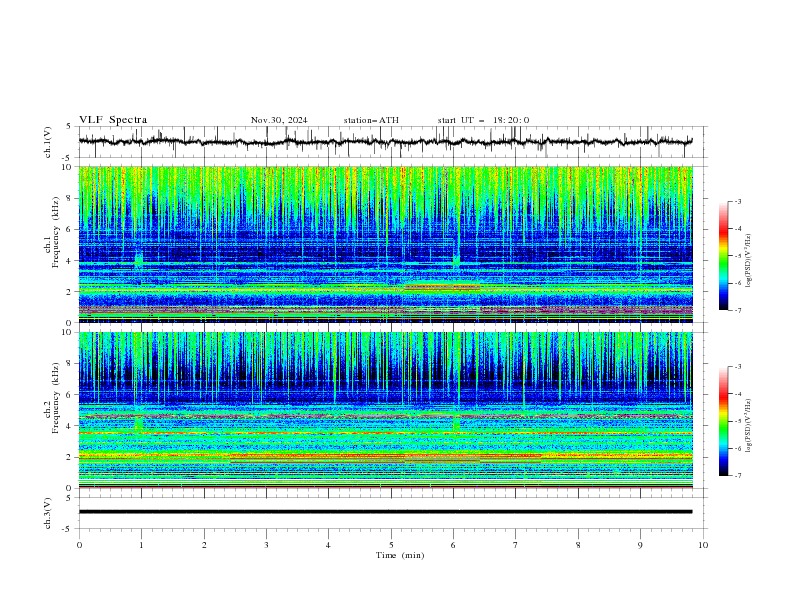This screenshot has height=612, width=792.
Task: Click time-axis tick label "3" at the bottom
Action: [266, 545]
